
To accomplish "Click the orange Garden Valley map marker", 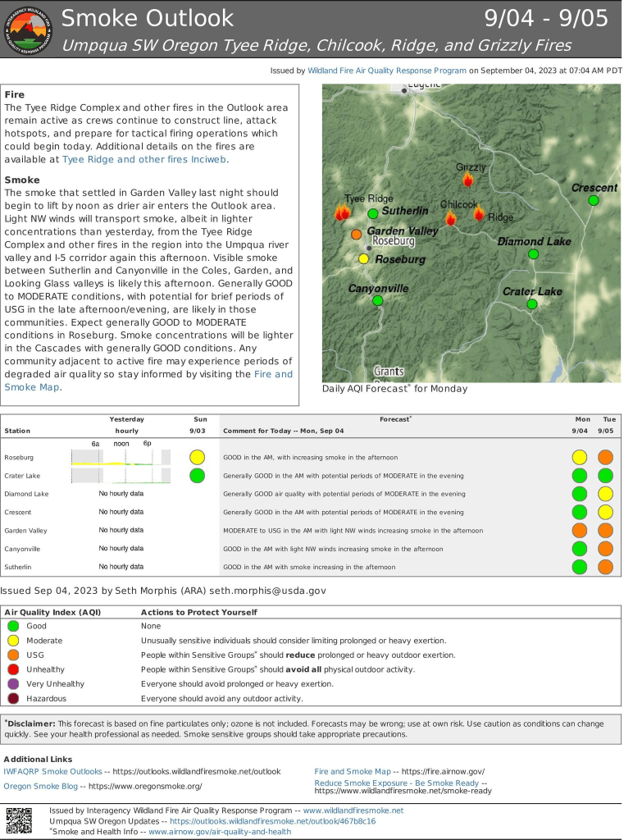I will tap(356, 235).
